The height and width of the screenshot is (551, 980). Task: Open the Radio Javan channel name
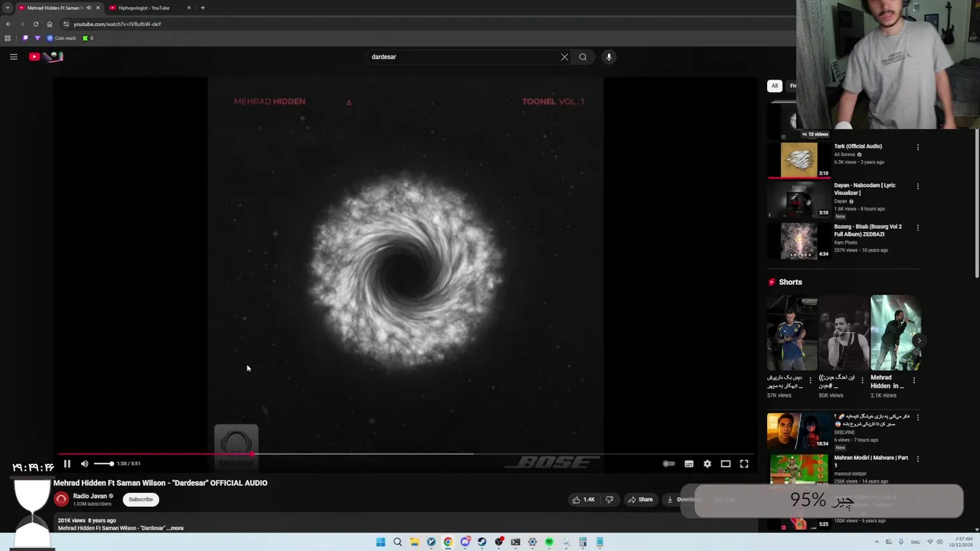(90, 496)
